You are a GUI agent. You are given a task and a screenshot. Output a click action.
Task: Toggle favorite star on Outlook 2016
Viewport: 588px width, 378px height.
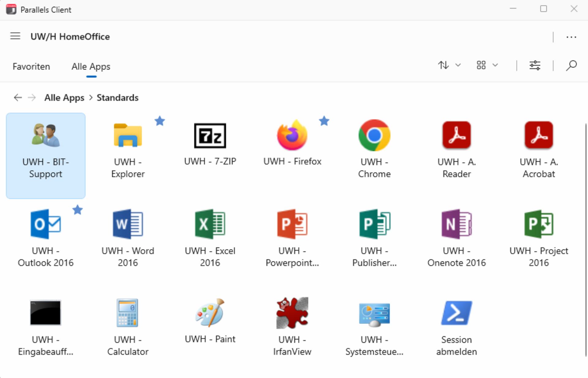[77, 210]
